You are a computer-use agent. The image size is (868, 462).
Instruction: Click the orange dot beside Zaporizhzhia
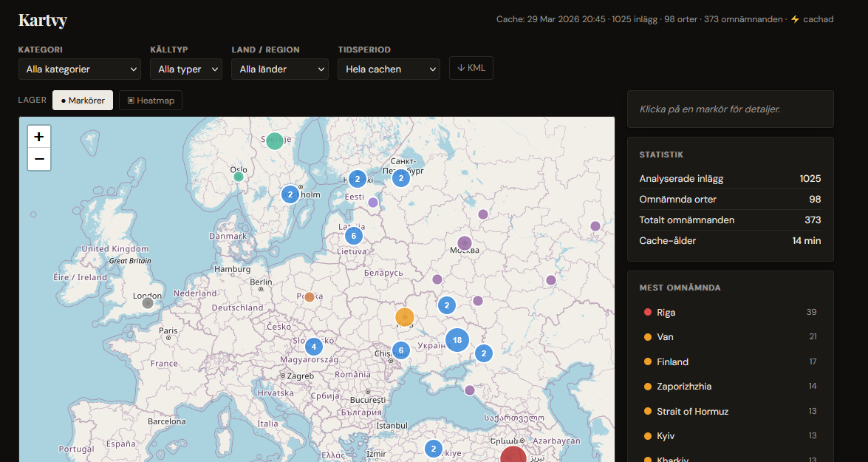[648, 387]
